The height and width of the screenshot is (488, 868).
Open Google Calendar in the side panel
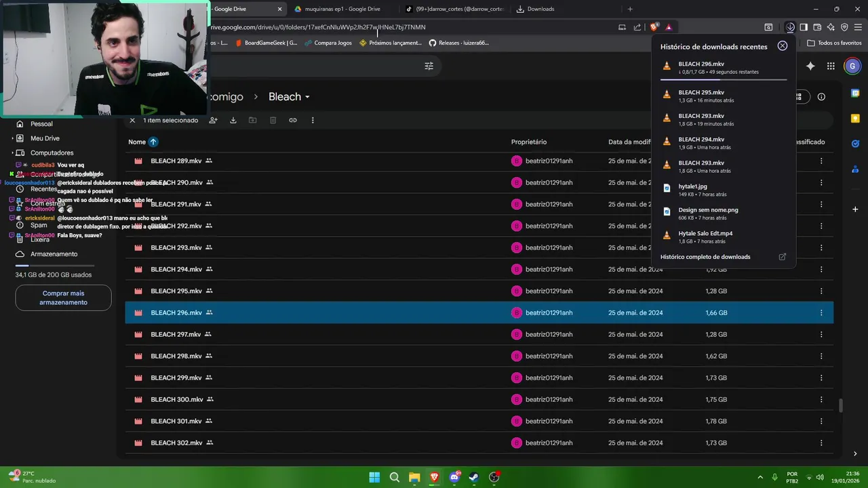855,94
